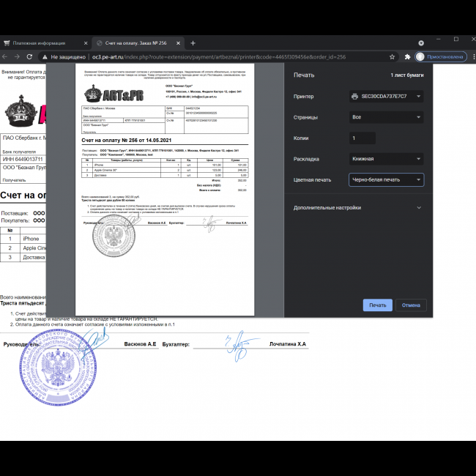Expand Дополнительные настройки section

point(357,207)
